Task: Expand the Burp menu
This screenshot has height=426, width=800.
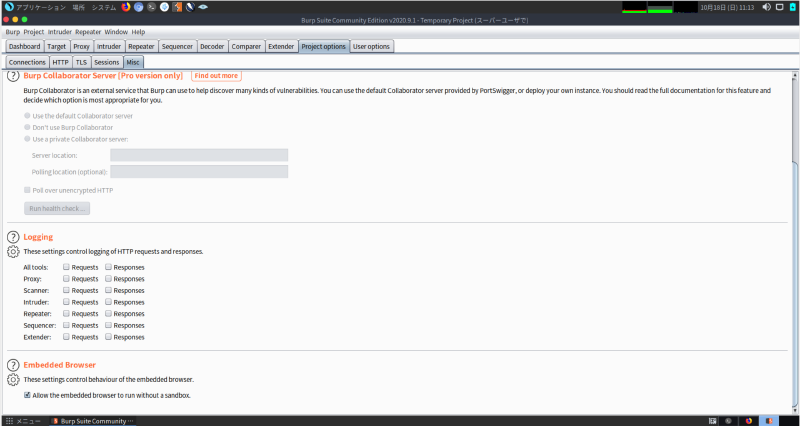Action: click(x=12, y=32)
